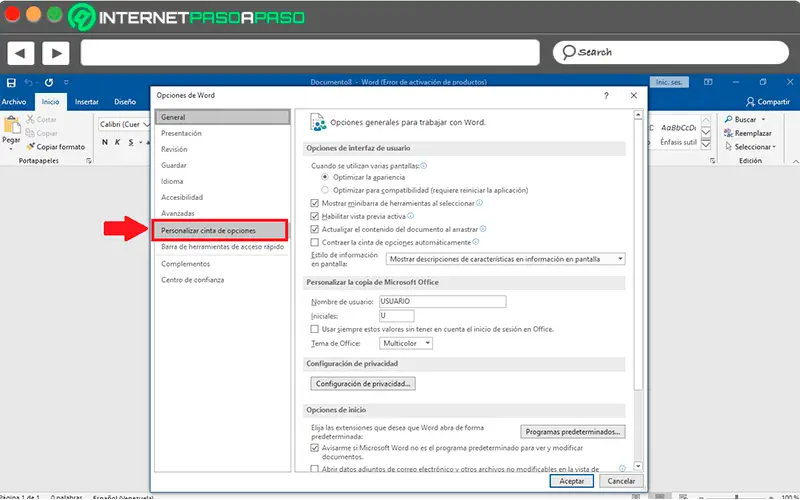
Task: Open Tema de Office Multicolor dropdown
Action: pyautogui.click(x=406, y=343)
